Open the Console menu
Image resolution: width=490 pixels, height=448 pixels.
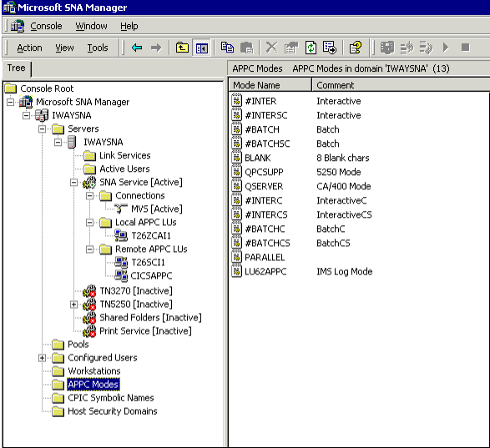pos(46,26)
